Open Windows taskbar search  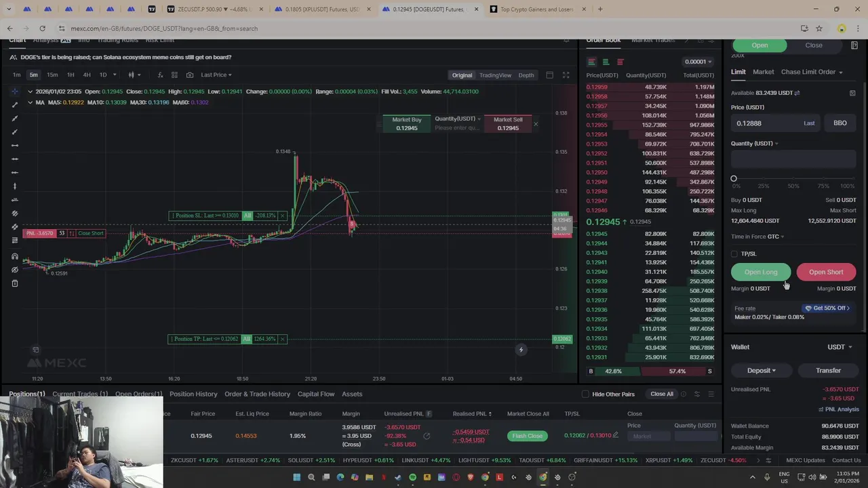(x=311, y=477)
